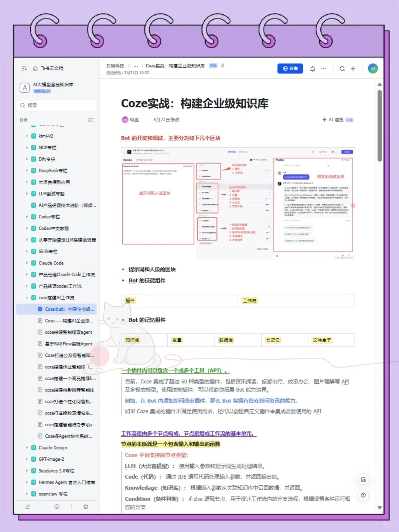Open Coze多Agent协作系统 page
The width and height of the screenshot is (399, 532).
[x=68, y=436]
